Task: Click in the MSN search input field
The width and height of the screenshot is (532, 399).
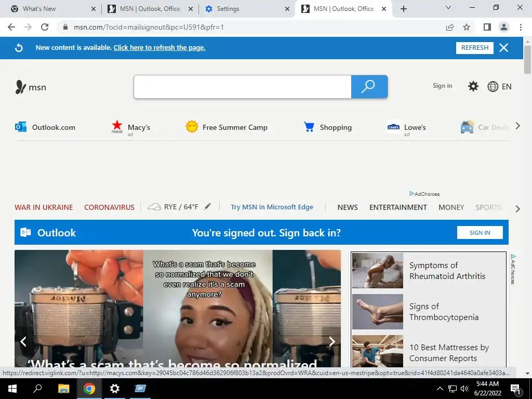Action: click(x=243, y=87)
